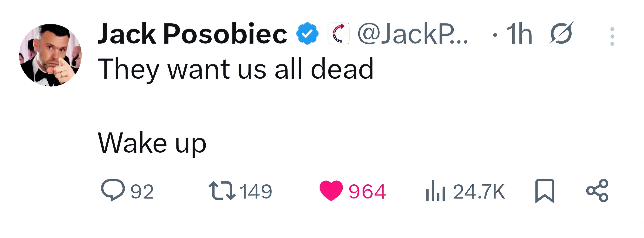Click the 964 likes count
The height and width of the screenshot is (238, 644).
click(367, 192)
